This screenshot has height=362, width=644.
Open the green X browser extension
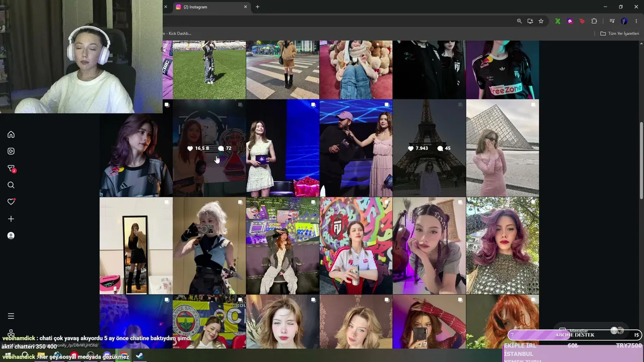557,21
